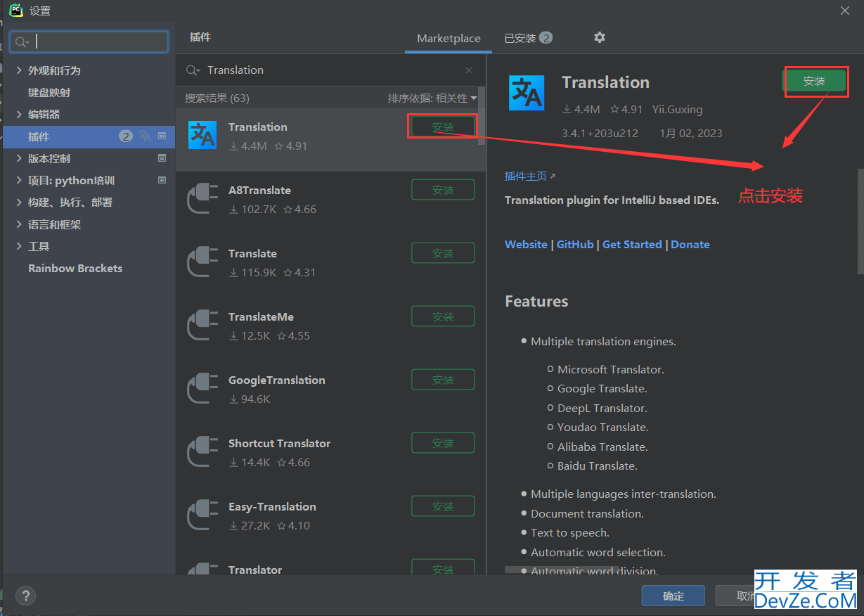Click the version text 3.4.1+203u212
The height and width of the screenshot is (616, 864).
click(x=600, y=133)
